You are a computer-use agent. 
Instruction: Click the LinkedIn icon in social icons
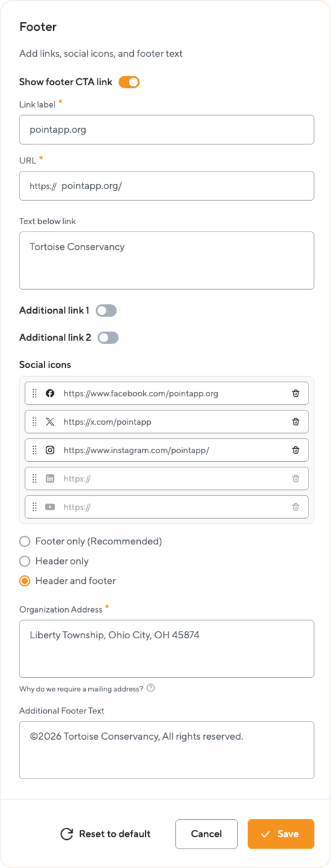(x=50, y=479)
